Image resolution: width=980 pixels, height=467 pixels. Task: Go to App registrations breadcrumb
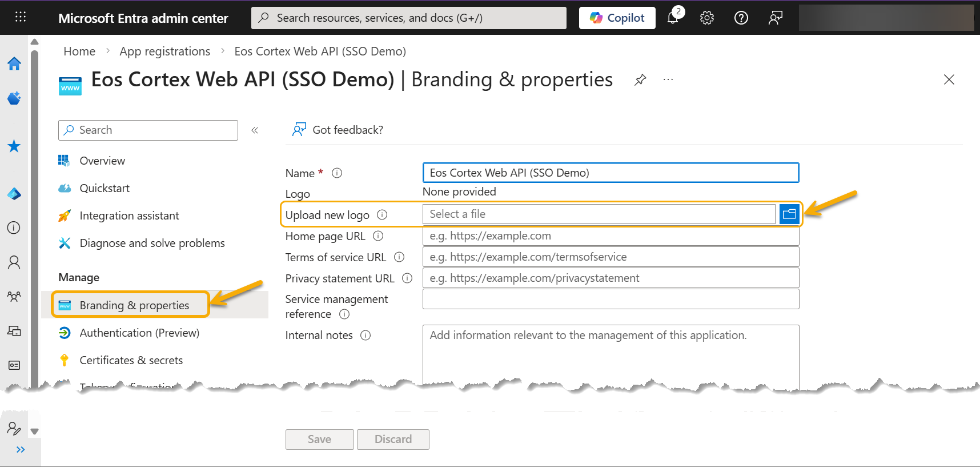click(x=164, y=51)
